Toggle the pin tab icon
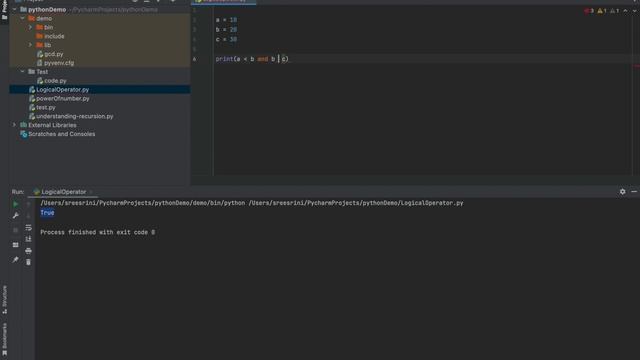640x360 pixels. (x=16, y=260)
